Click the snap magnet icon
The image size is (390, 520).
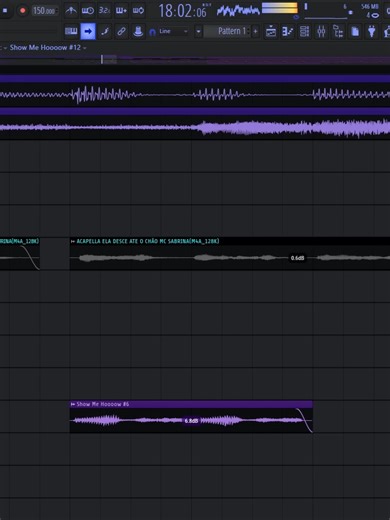tap(152, 32)
